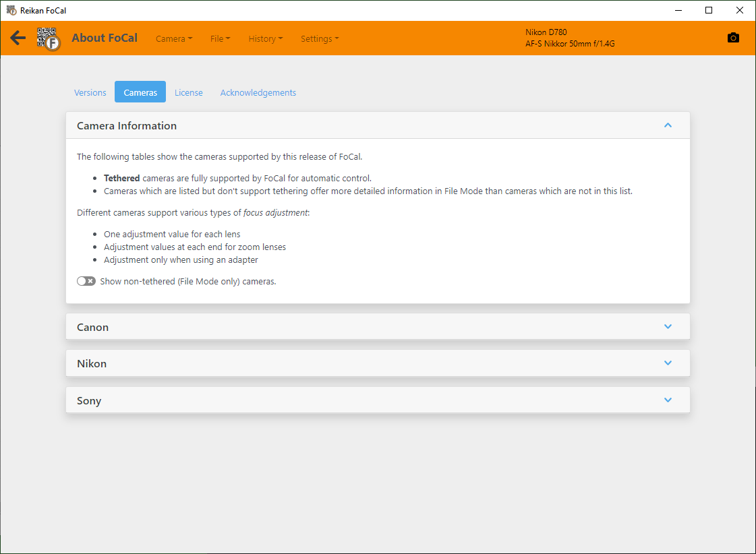756x554 pixels.
Task: Open the Acknowledgements tab
Action: click(258, 92)
